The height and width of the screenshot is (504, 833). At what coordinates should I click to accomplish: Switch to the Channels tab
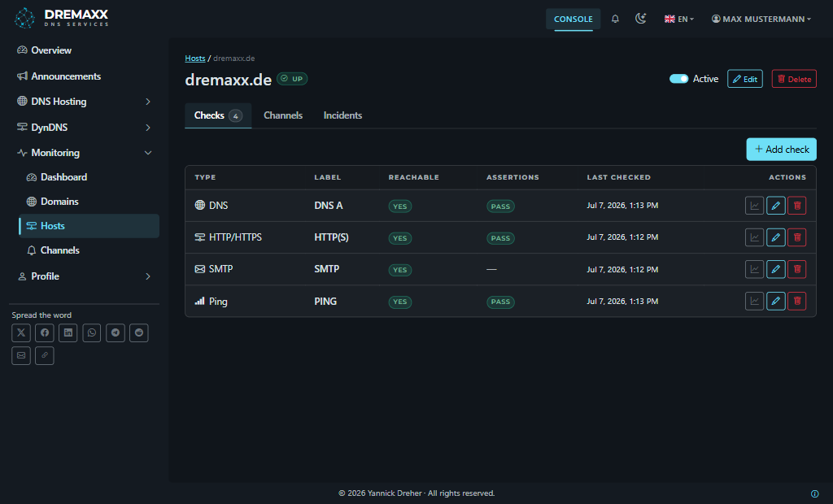pyautogui.click(x=283, y=115)
